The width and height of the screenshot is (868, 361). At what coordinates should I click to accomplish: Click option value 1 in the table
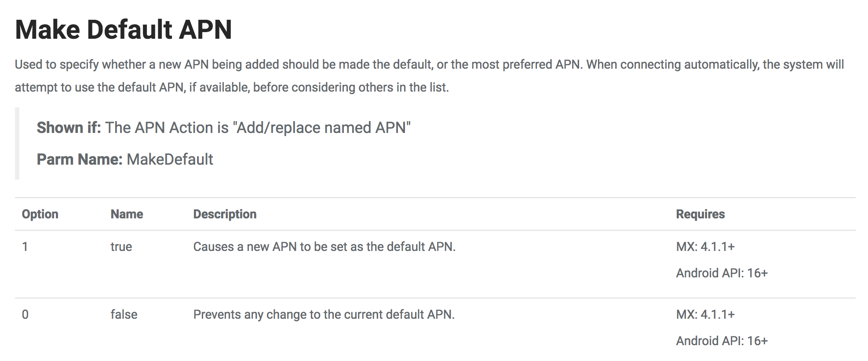coord(25,247)
